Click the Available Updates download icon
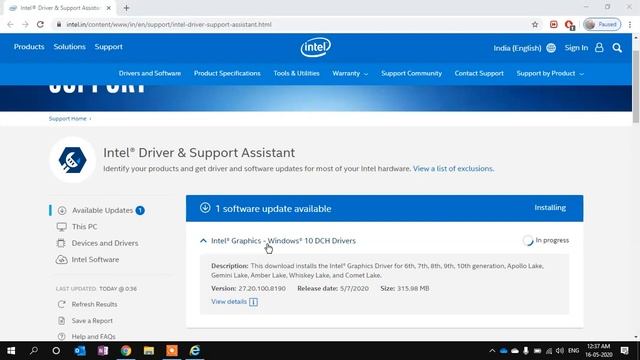 pos(62,210)
